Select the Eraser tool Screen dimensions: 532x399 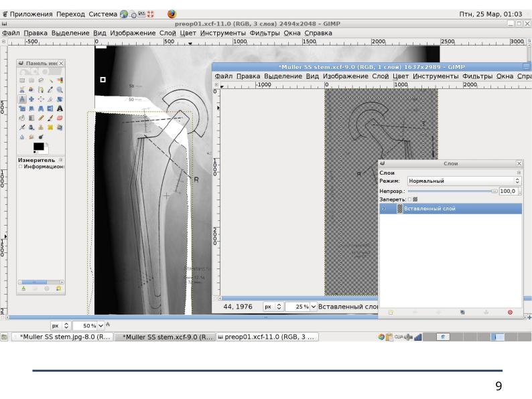click(x=60, y=118)
